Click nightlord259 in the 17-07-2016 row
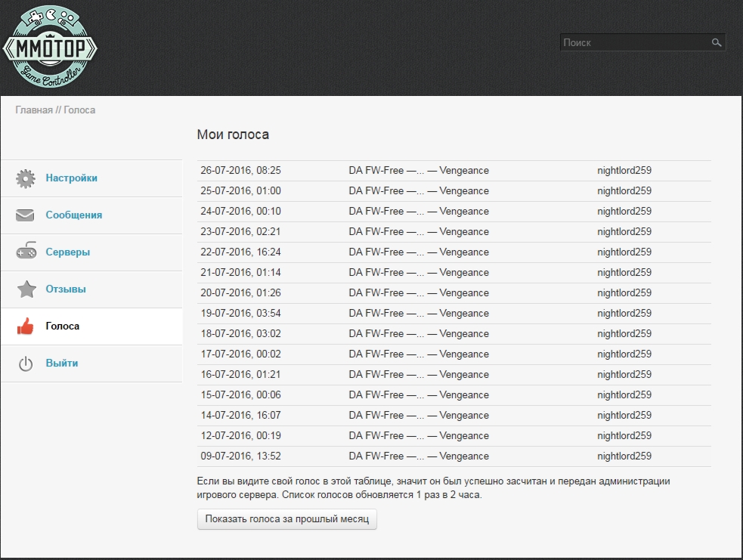 (x=624, y=354)
